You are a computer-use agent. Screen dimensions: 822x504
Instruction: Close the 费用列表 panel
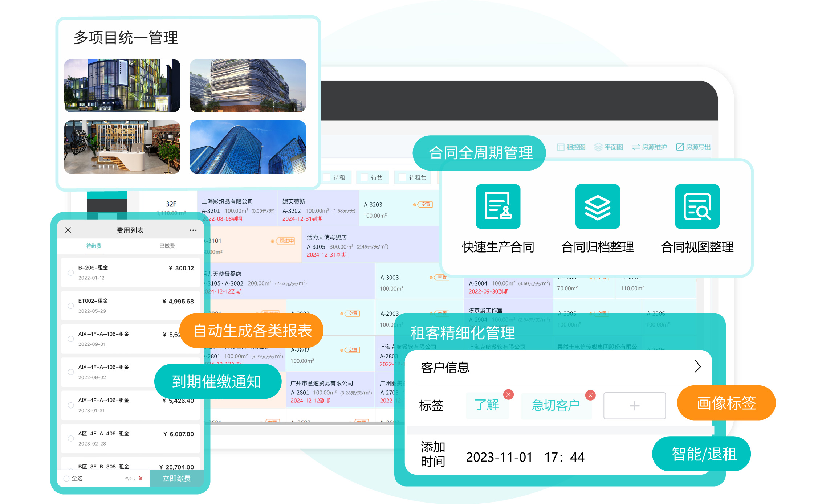(x=68, y=230)
